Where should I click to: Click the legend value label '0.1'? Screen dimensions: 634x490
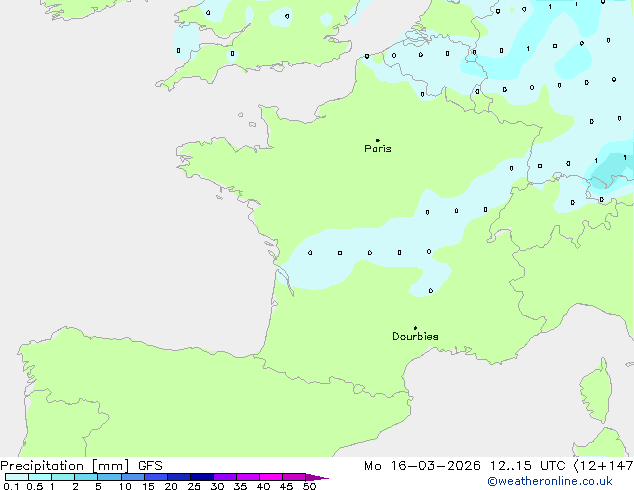[x=11, y=486]
